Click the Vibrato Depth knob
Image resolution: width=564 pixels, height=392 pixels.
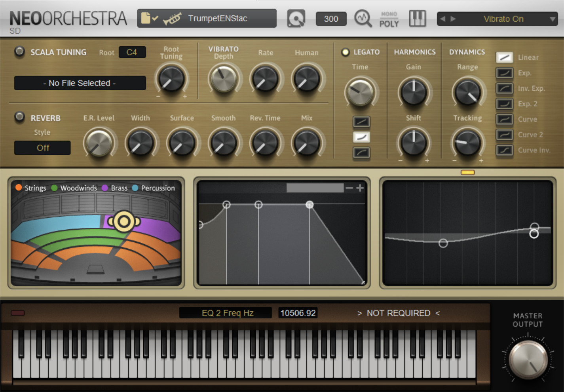click(223, 78)
